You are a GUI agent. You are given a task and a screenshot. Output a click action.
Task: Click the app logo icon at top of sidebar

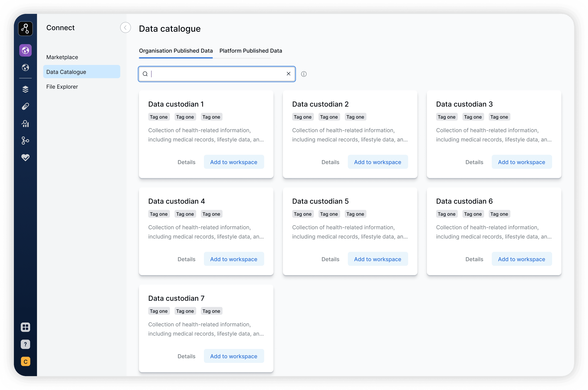click(25, 29)
